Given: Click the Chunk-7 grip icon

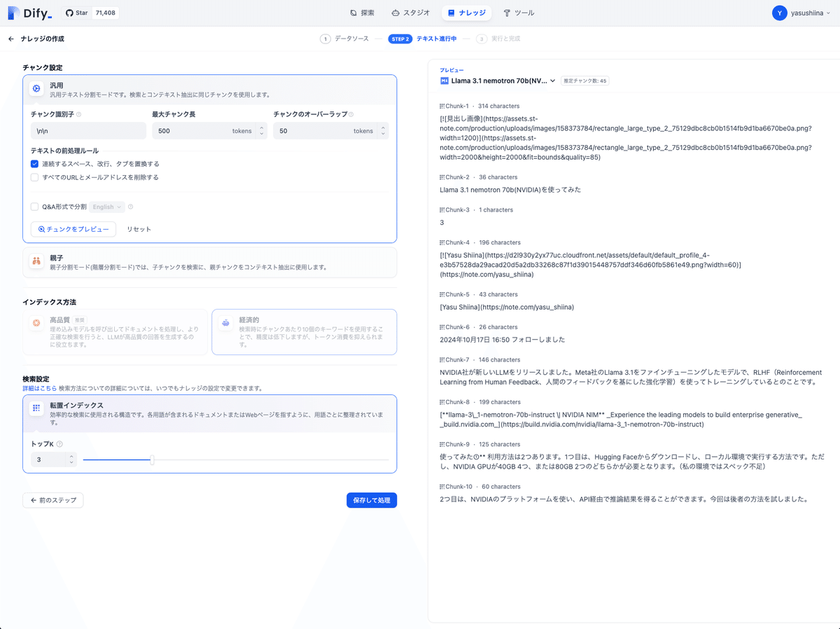Looking at the screenshot, I should tap(442, 359).
